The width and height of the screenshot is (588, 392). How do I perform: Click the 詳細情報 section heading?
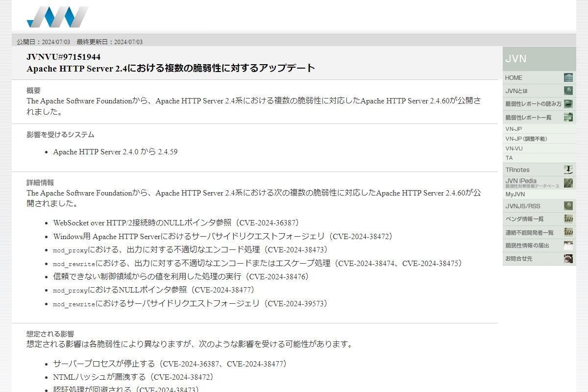(40, 183)
